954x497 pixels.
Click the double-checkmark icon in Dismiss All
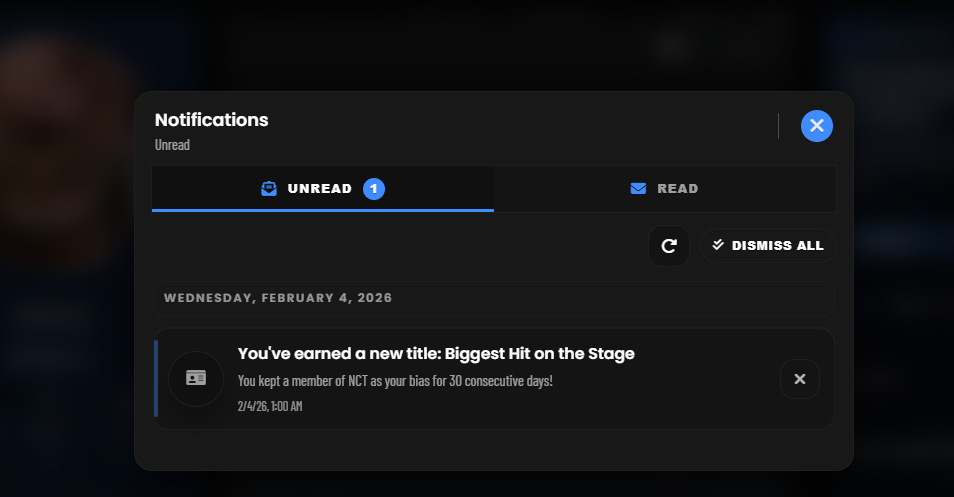click(718, 245)
